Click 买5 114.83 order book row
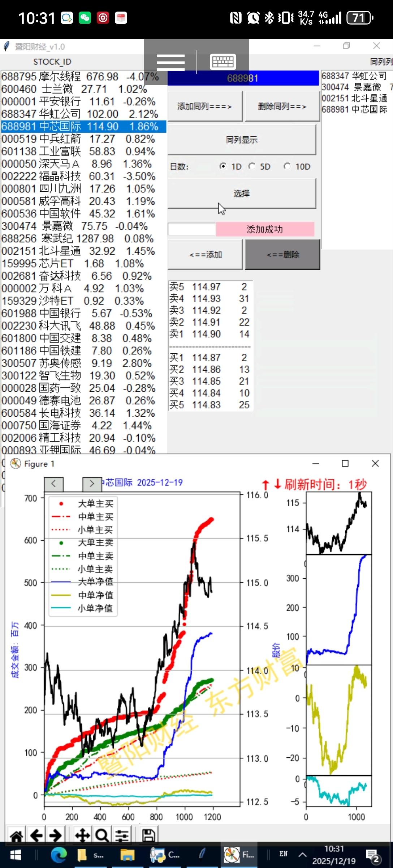 pos(210,405)
